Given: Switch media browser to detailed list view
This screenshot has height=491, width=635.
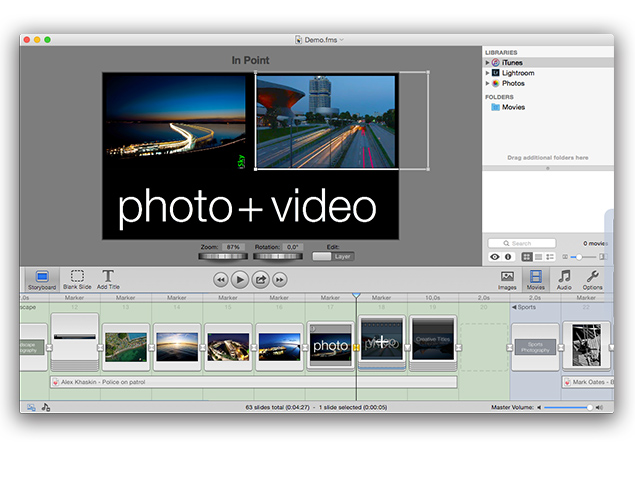Looking at the screenshot, I should pos(550,257).
